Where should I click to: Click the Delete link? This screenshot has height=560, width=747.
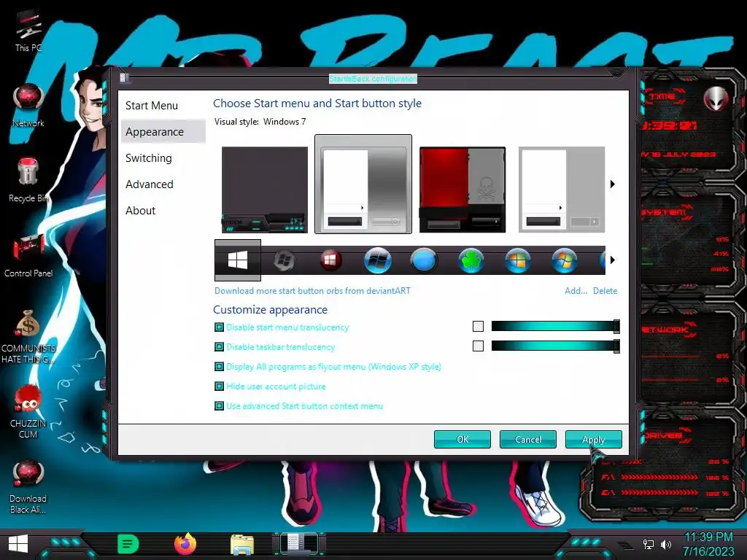[605, 291]
